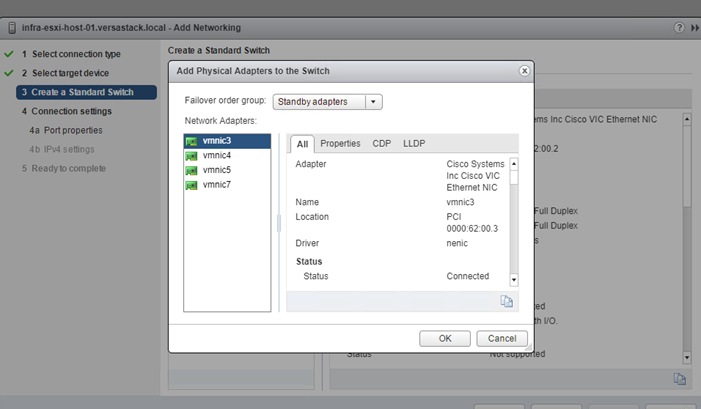
Task: Switch to the Properties tab
Action: (x=340, y=143)
